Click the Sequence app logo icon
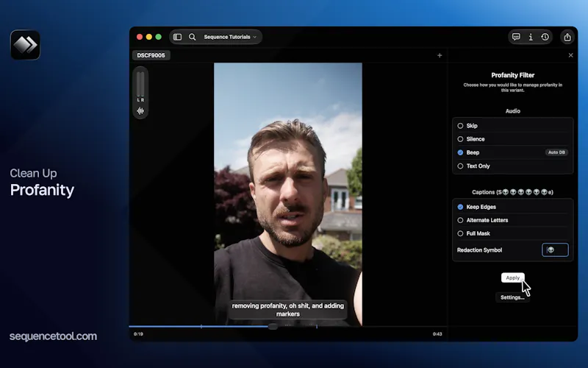 (x=25, y=45)
